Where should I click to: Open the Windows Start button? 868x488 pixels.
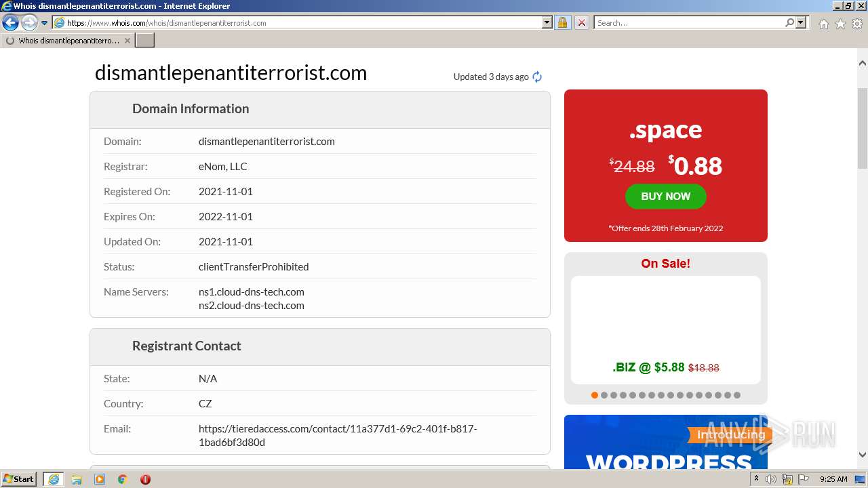pos(19,479)
